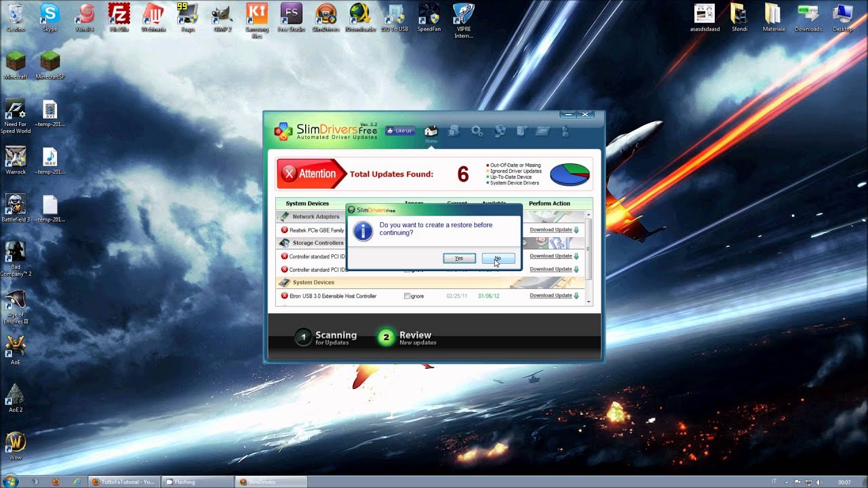Switch to TuttoFaTutorial taskbar window

click(124, 482)
